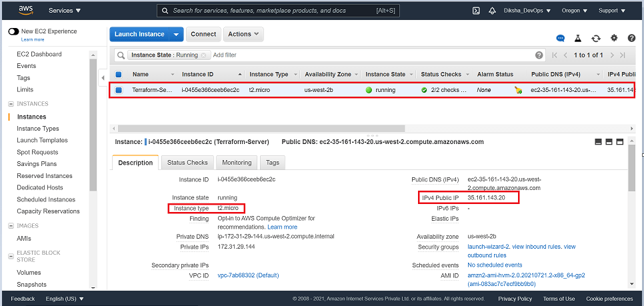Set details pane to split layout
The height and width of the screenshot is (306, 644).
pos(609,142)
